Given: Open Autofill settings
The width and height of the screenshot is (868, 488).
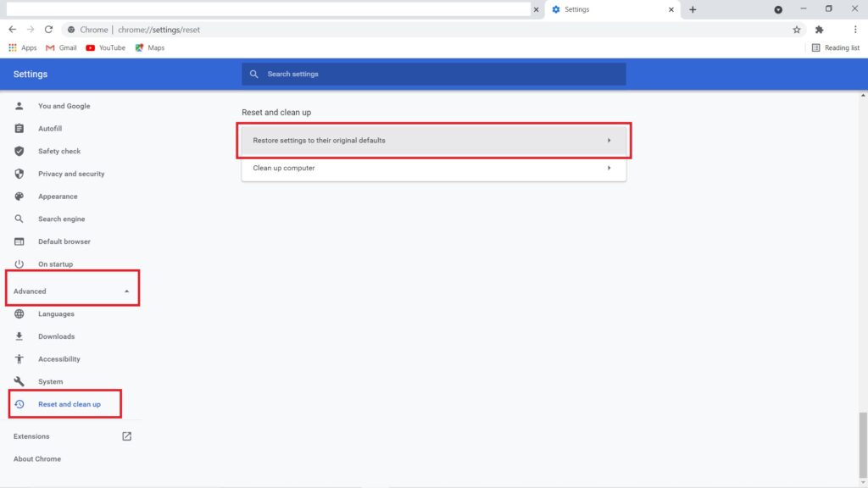Looking at the screenshot, I should [x=50, y=129].
